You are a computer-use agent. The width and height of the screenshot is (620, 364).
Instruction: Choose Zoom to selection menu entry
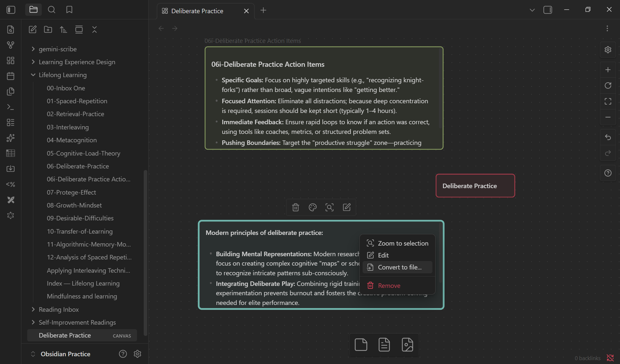point(397,243)
